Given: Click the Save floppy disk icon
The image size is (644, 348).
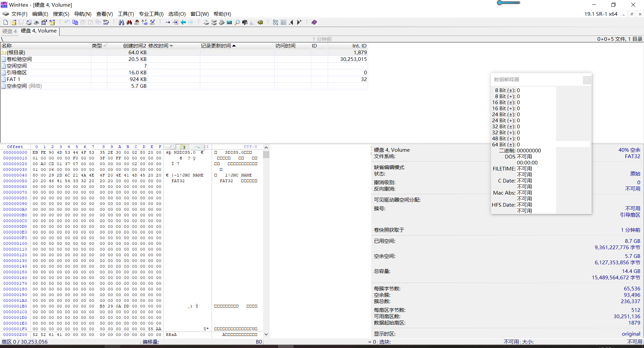Looking at the screenshot, I should [21, 22].
